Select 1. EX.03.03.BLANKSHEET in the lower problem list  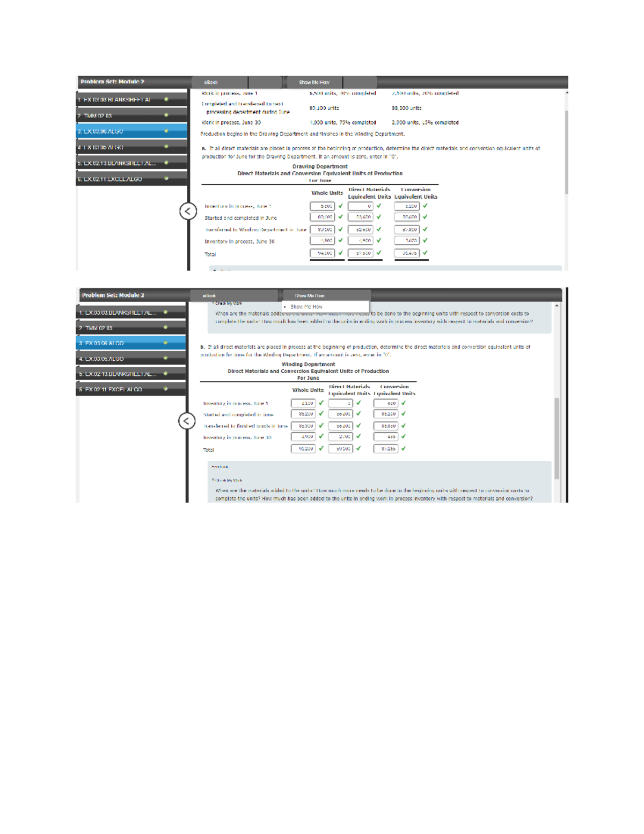point(118,313)
